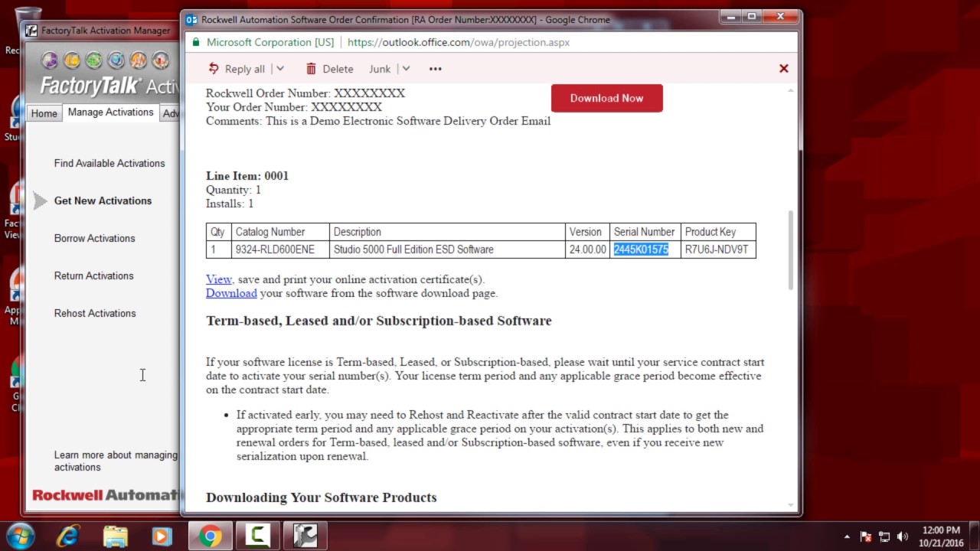Switch to Camtasia app in taskbar
This screenshot has height=551, width=980.
[258, 536]
